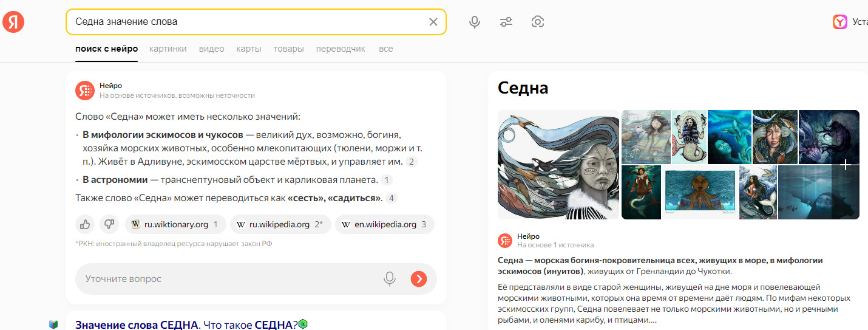Open the en.wikipedia.org source chip
This screenshot has width=868, height=330.
pos(384,224)
